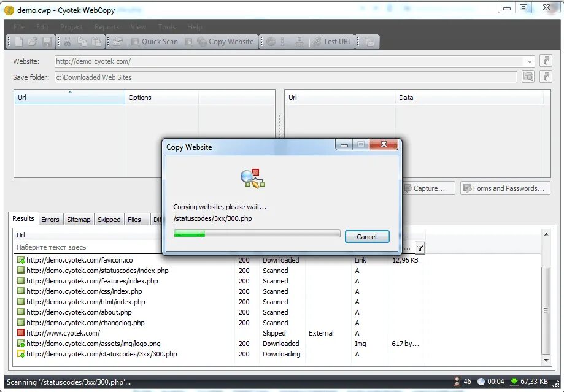Switch to the Sitemap tab
564x392 pixels.
79,220
